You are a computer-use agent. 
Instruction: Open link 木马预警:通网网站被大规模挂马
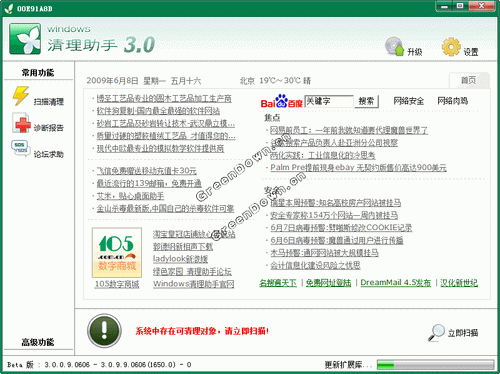pyautogui.click(x=324, y=253)
